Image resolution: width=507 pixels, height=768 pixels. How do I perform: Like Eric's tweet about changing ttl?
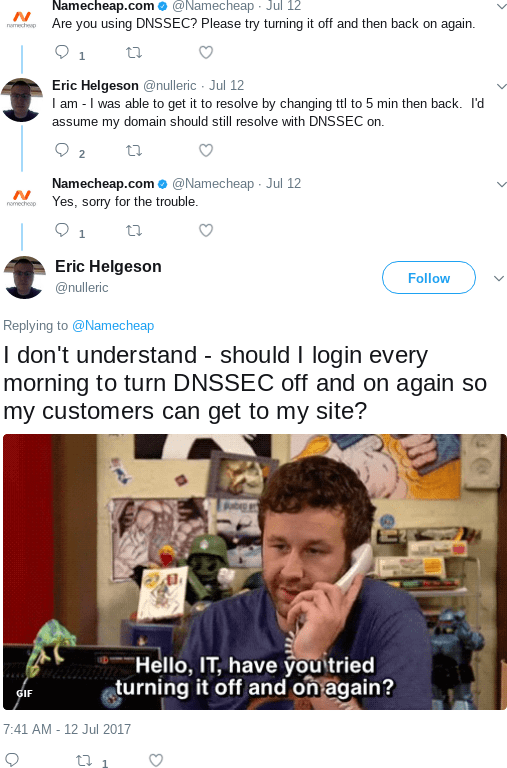[x=206, y=150]
